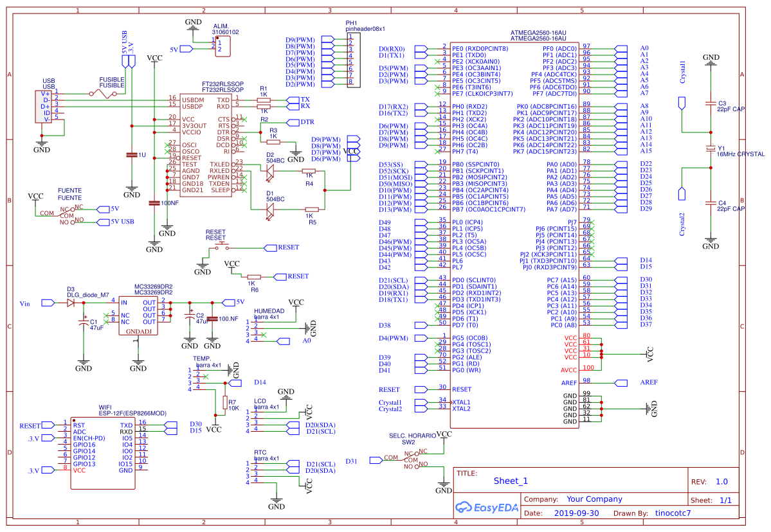This screenshot has width=771, height=532.
Task: Click the Drawn By tinocotc7 field
Action: [x=673, y=513]
